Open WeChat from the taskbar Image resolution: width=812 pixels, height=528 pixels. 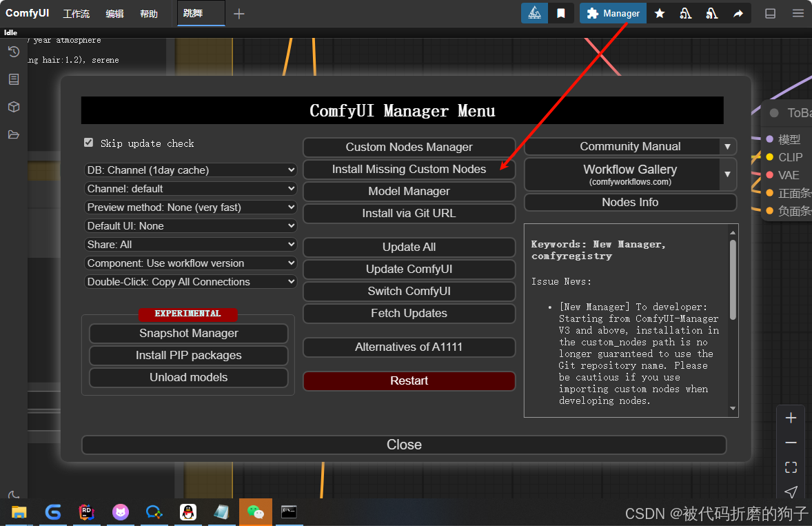click(x=256, y=512)
